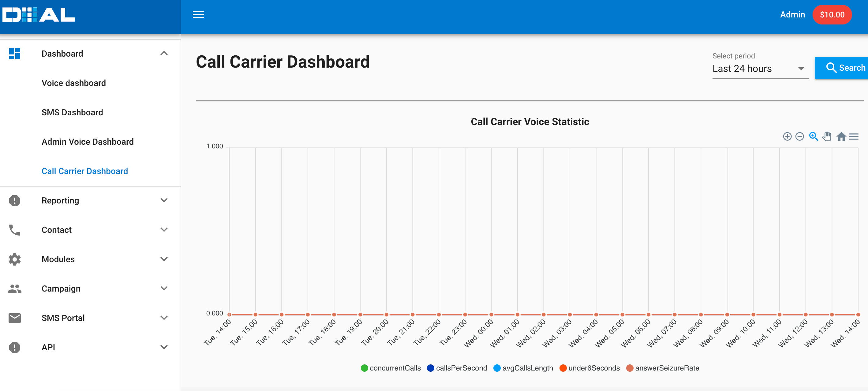Open Voice dashboard menu item

74,83
